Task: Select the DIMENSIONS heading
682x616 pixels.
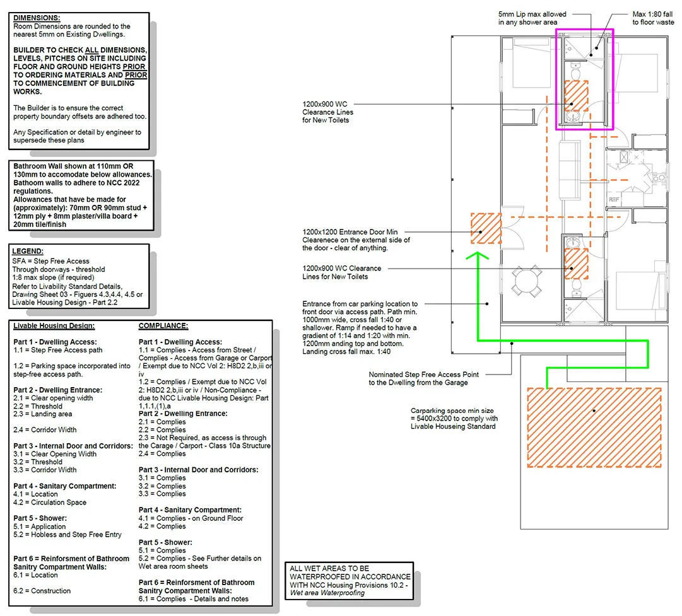Action: [37, 18]
